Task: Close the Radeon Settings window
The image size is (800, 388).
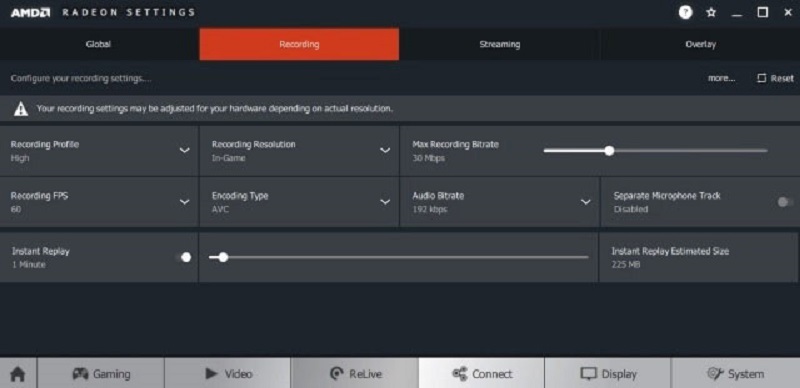Action: click(788, 13)
